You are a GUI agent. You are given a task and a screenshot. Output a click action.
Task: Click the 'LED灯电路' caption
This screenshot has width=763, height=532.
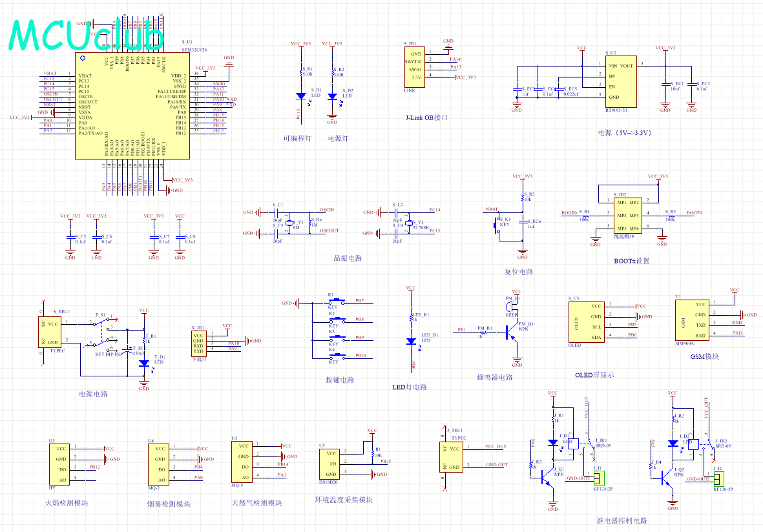(410, 387)
